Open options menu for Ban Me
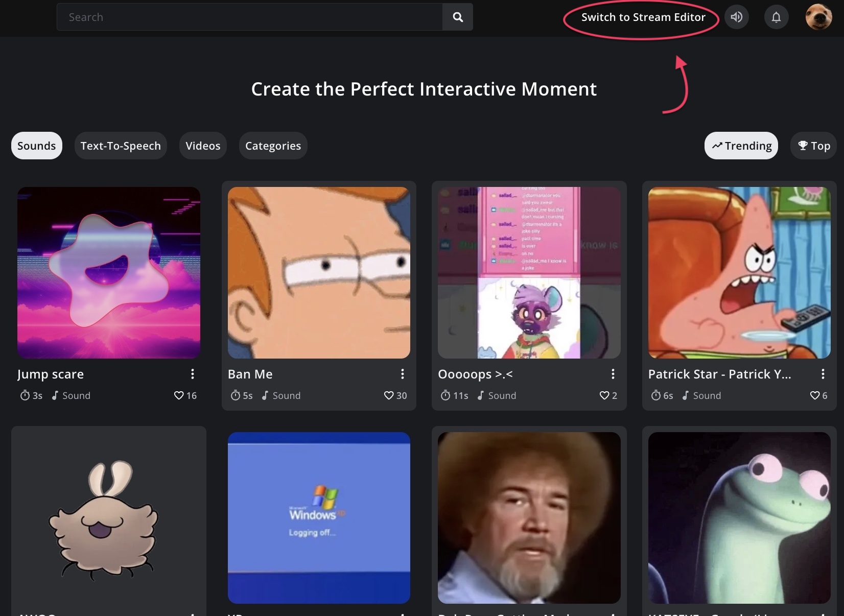 pos(403,374)
